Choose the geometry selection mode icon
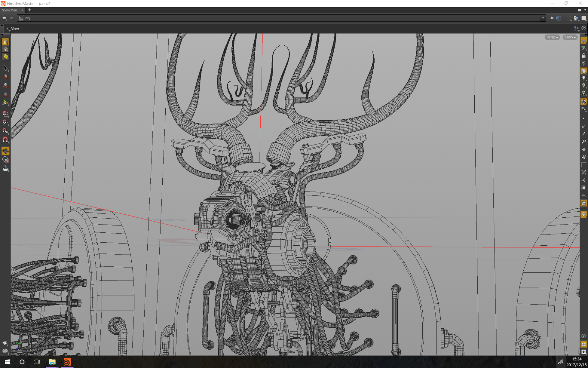Viewport: 588px width, 368px height. click(5, 49)
